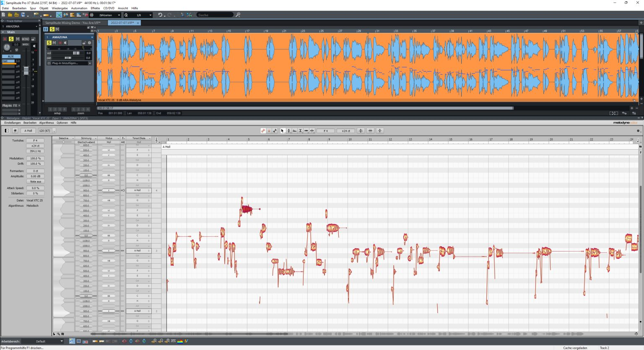The image size is (644, 350).
Task: Open the Default Arbeitsbereich dropdown
Action: pyautogui.click(x=43, y=341)
